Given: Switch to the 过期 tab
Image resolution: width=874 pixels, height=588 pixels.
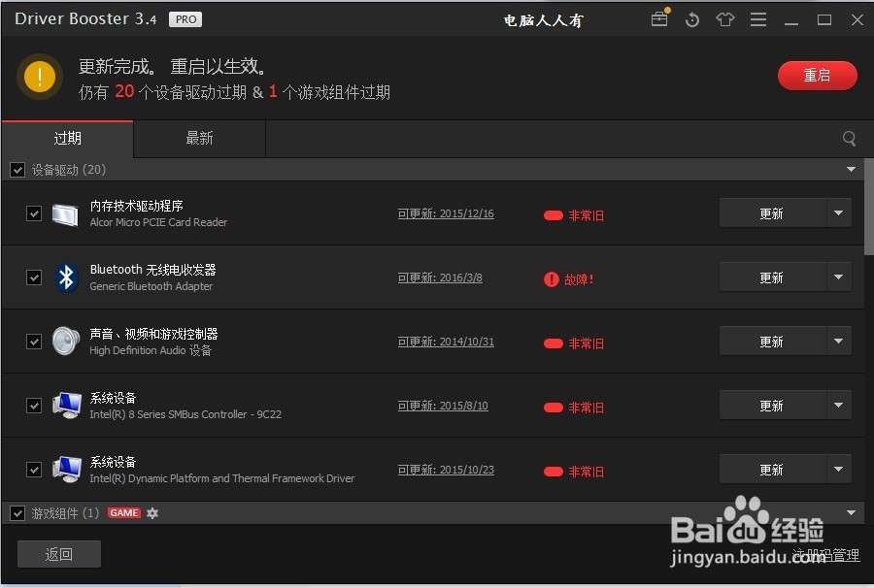Looking at the screenshot, I should 67,139.
